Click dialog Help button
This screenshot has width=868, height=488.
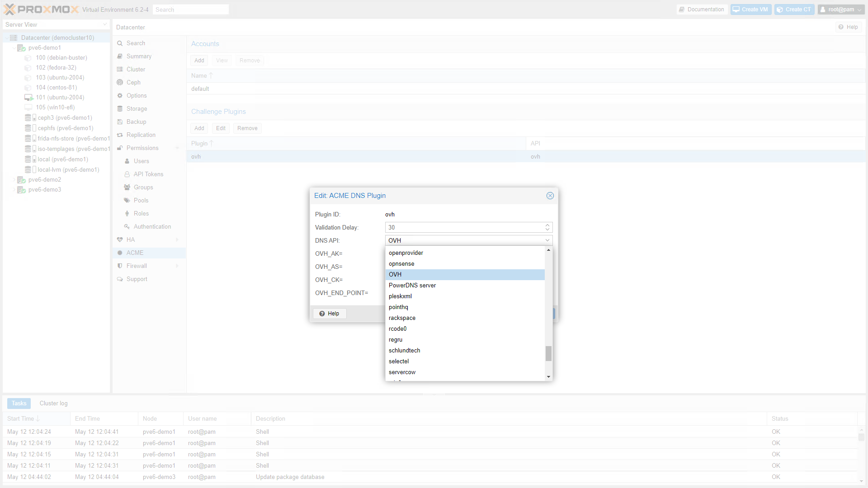coord(330,314)
